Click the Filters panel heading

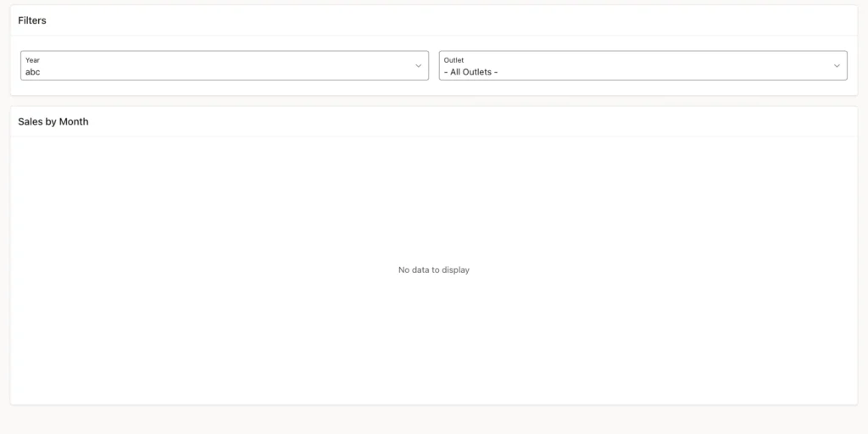coord(32,20)
